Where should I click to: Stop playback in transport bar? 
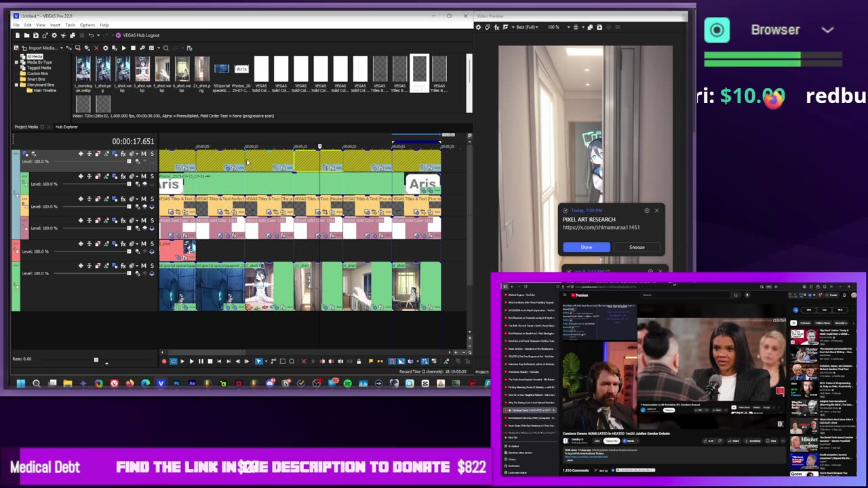click(x=210, y=361)
